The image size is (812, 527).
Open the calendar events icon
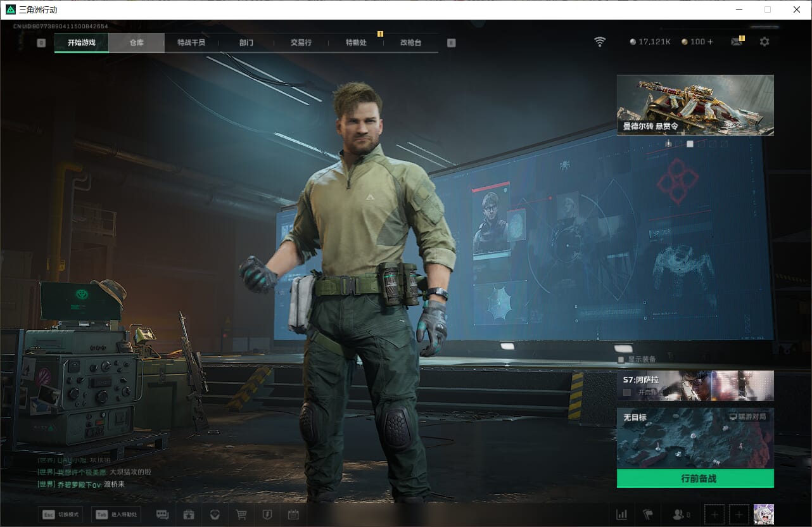click(x=293, y=514)
